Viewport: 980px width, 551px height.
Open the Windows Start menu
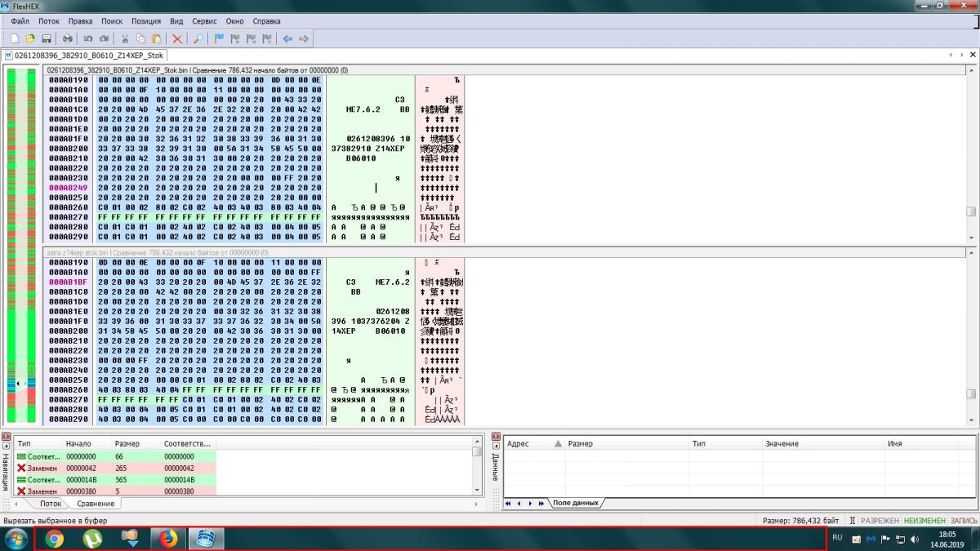coord(16,539)
